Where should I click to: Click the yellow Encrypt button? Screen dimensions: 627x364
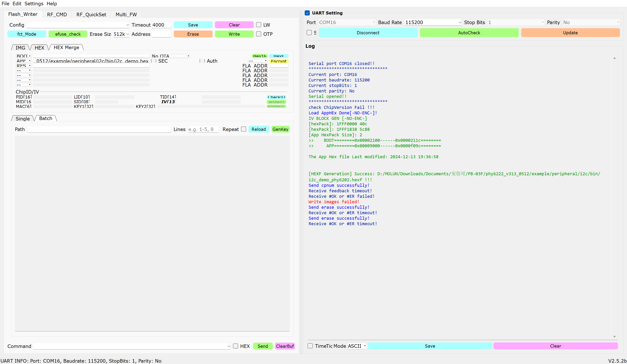pyautogui.click(x=279, y=61)
